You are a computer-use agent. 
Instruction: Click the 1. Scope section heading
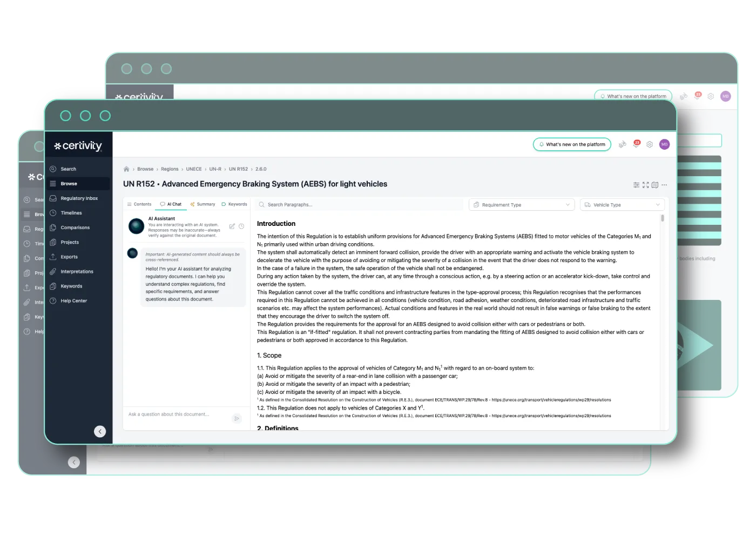pyautogui.click(x=269, y=356)
